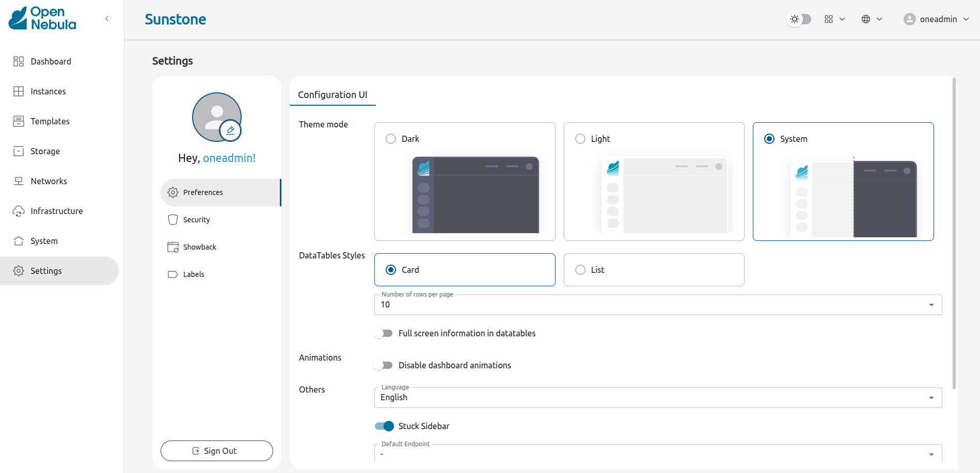Select the Instances sidebar icon
This screenshot has width=980, height=473.
[19, 91]
